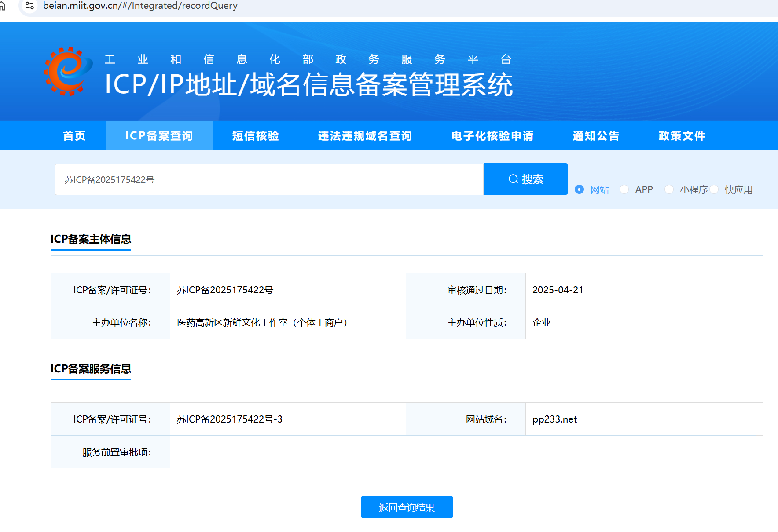
Task: Select the 小程序 radio option
Action: [x=669, y=189]
